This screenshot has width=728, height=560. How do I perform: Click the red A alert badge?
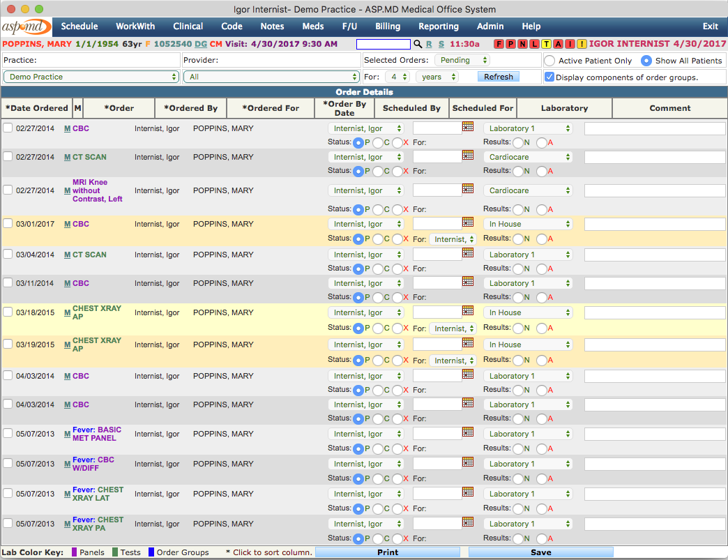point(558,44)
